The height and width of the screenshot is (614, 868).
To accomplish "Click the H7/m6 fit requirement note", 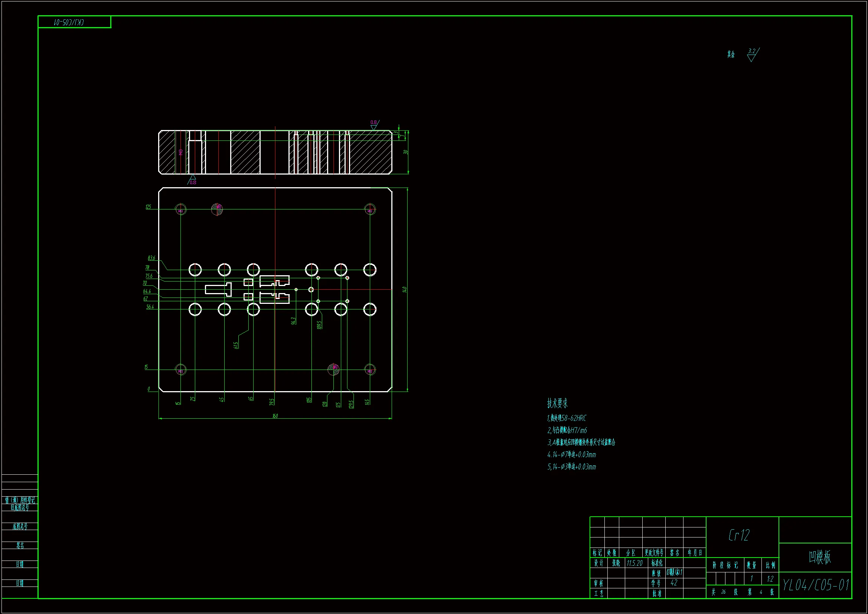I will [567, 430].
